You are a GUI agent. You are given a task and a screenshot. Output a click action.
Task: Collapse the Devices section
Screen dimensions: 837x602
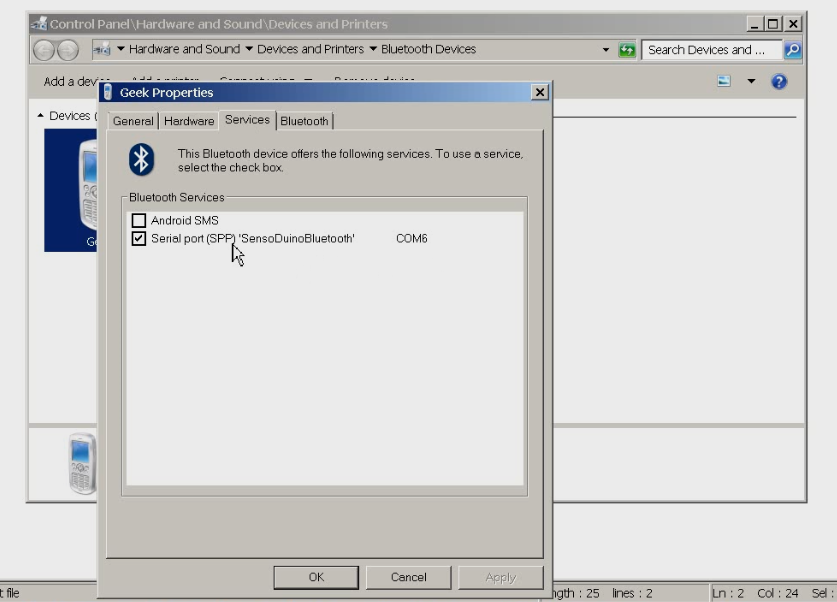[40, 115]
